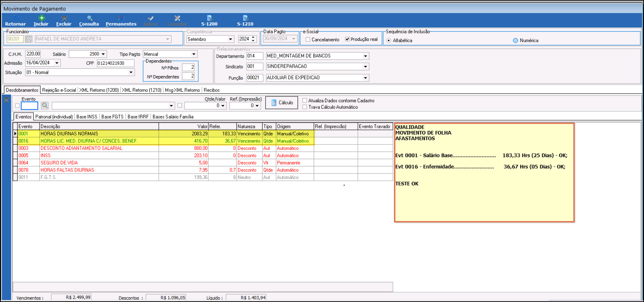Image resolution: width=644 pixels, height=302 pixels.
Task: Select the Base INSS sub-tab
Action: 87,117
